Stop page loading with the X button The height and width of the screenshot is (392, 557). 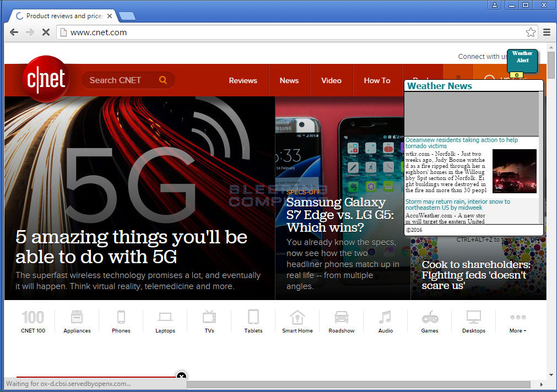46,32
